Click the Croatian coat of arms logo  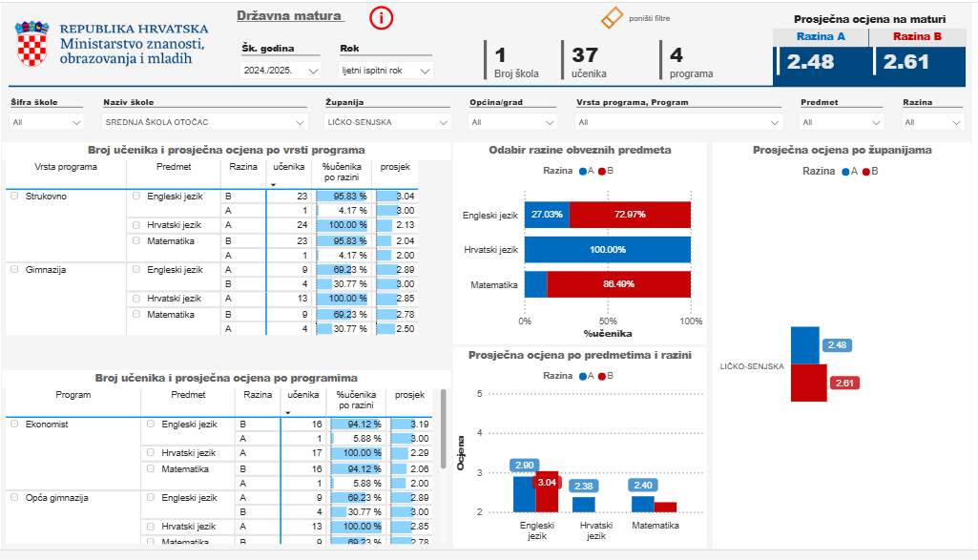click(x=31, y=44)
